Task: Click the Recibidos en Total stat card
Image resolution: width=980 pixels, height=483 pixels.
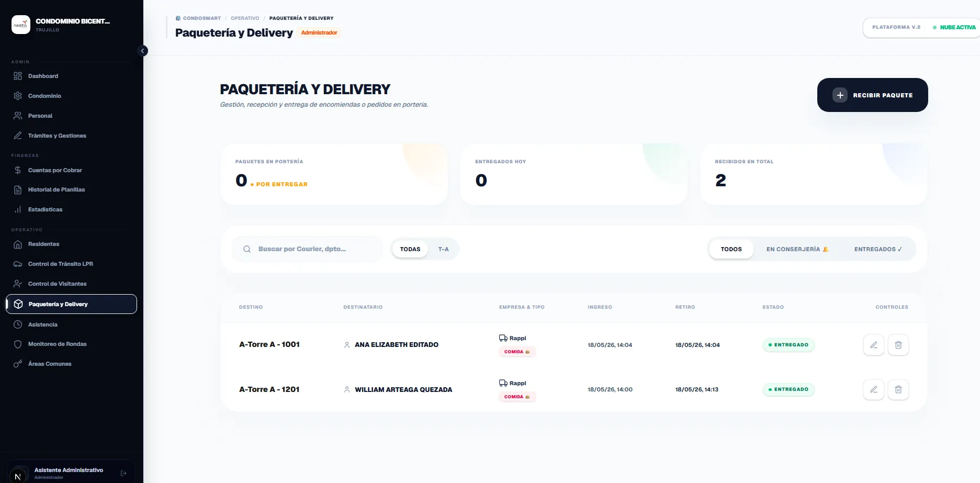Action: pyautogui.click(x=814, y=174)
